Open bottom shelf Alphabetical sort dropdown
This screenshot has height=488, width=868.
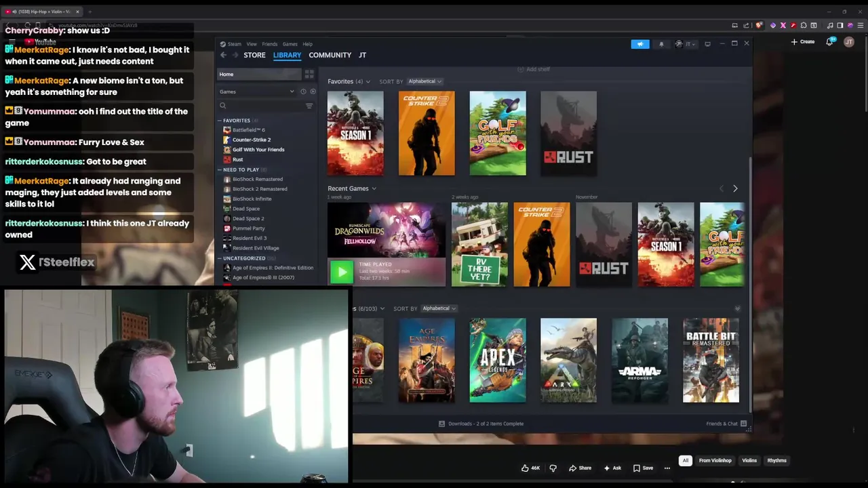pos(439,308)
